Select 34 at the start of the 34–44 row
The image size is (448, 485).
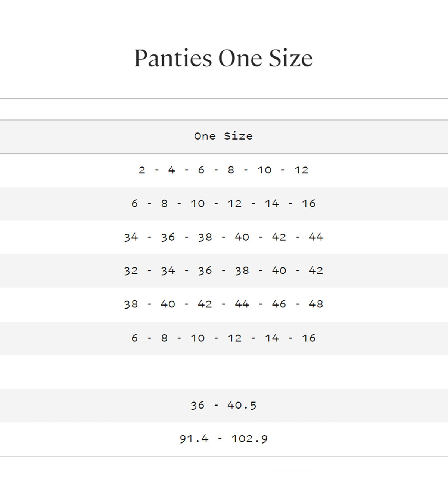131,237
